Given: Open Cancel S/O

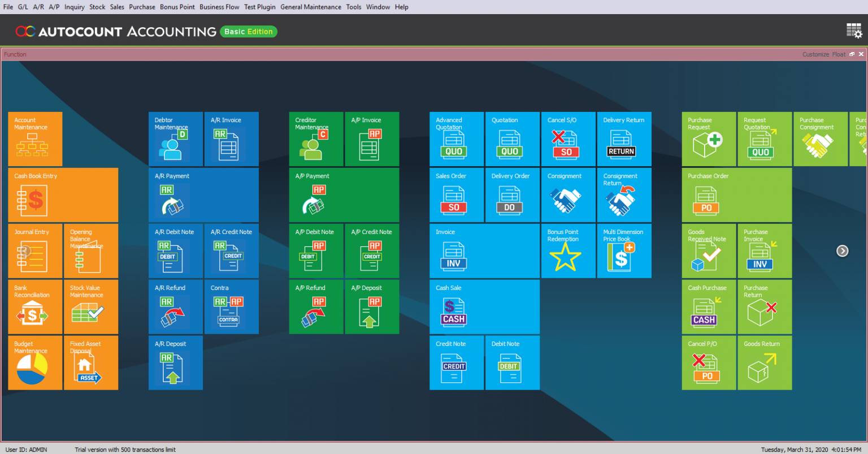Looking at the screenshot, I should [x=568, y=139].
